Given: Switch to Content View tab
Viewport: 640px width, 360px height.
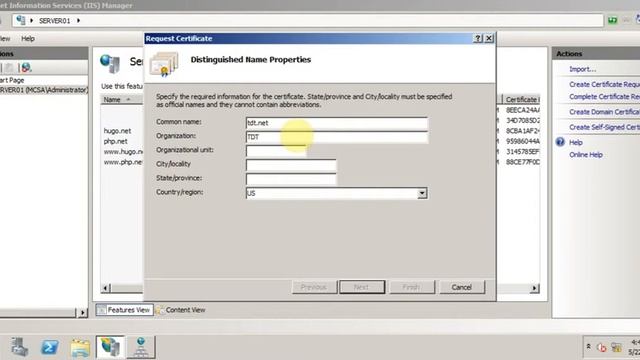Looking at the screenshot, I should pos(181,310).
